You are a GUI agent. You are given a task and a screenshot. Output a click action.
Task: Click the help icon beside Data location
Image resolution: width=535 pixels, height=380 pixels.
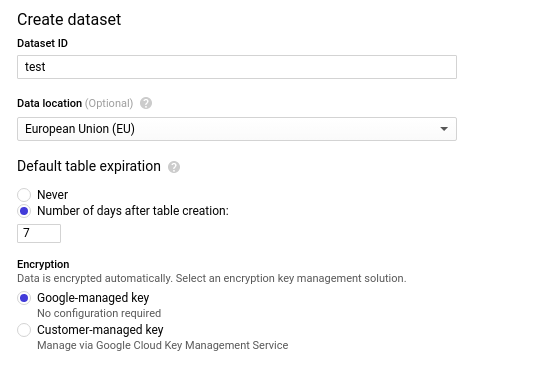pyautogui.click(x=146, y=103)
